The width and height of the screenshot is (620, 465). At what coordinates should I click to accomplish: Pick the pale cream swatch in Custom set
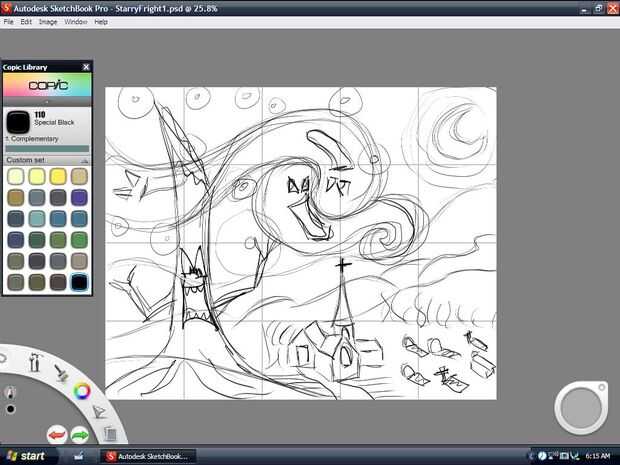(15, 176)
